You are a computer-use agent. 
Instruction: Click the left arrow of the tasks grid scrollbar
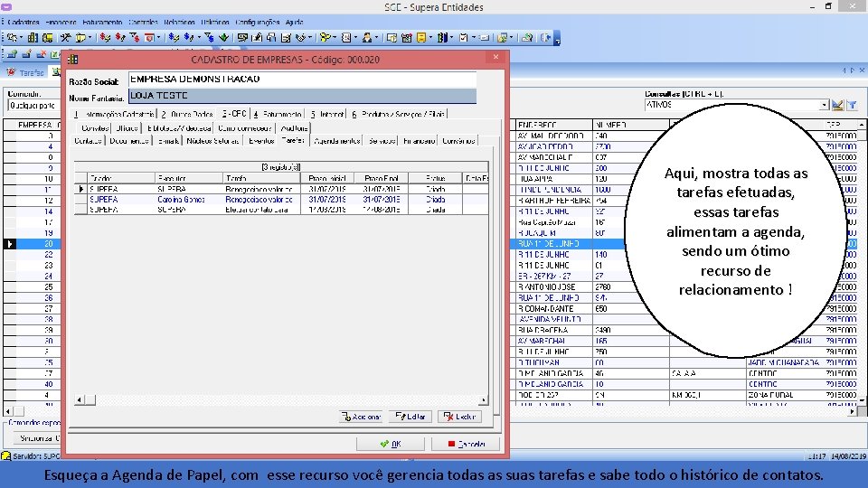[x=80, y=399]
